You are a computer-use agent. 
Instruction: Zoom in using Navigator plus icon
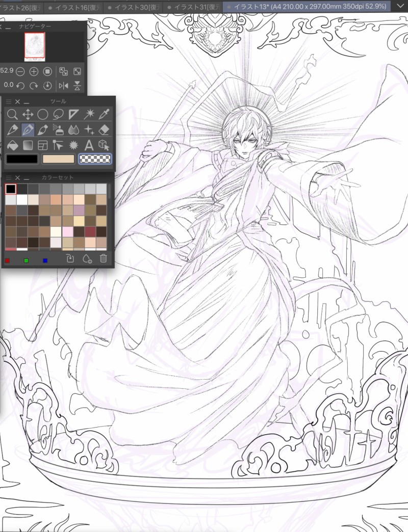(34, 71)
